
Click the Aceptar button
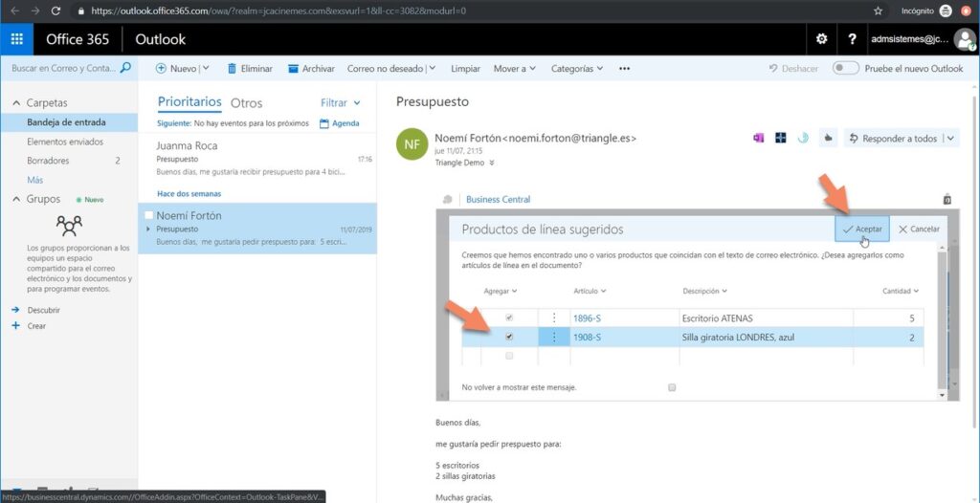point(862,230)
